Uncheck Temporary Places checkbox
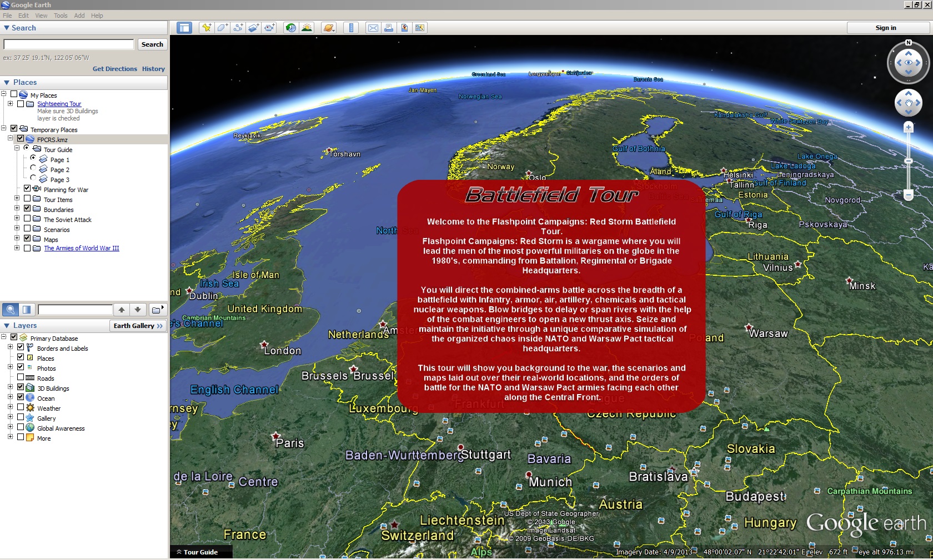Image resolution: width=933 pixels, height=560 pixels. pos(14,128)
